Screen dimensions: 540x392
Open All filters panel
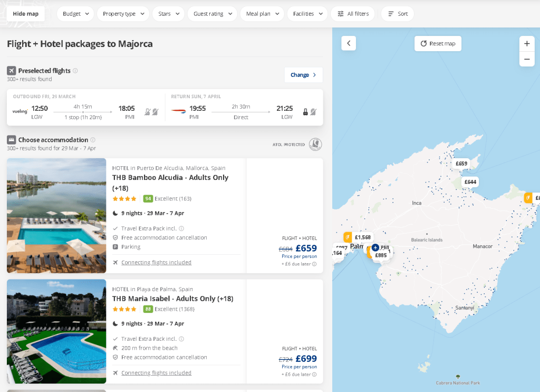(353, 14)
